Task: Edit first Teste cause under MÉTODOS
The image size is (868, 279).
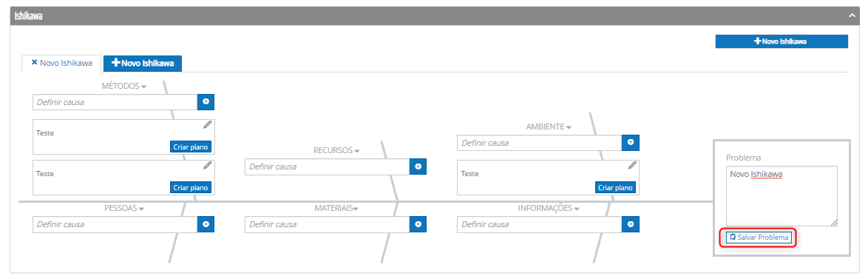Action: coord(208,124)
